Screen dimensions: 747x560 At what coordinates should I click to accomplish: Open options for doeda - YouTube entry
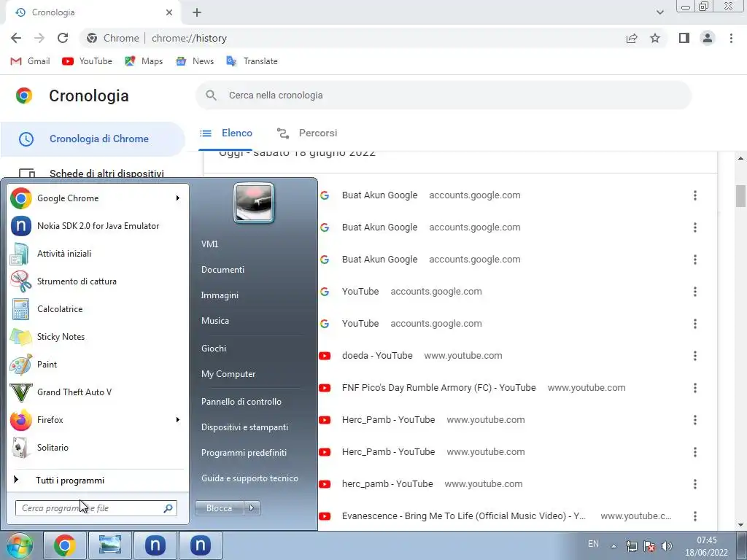(695, 356)
